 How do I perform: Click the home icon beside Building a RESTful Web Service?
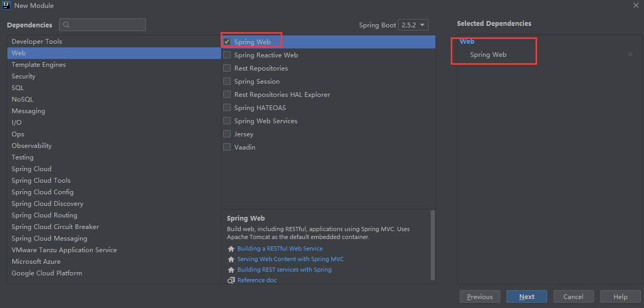pyautogui.click(x=231, y=249)
